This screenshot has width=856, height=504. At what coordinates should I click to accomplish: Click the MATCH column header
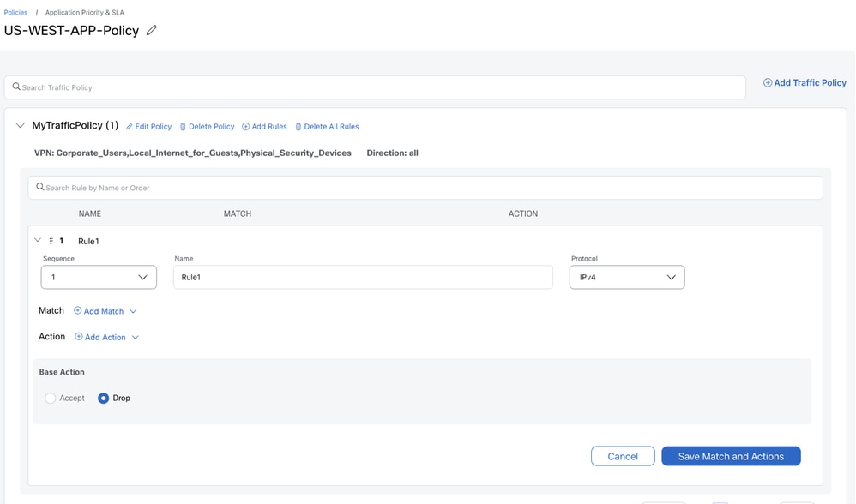(238, 213)
